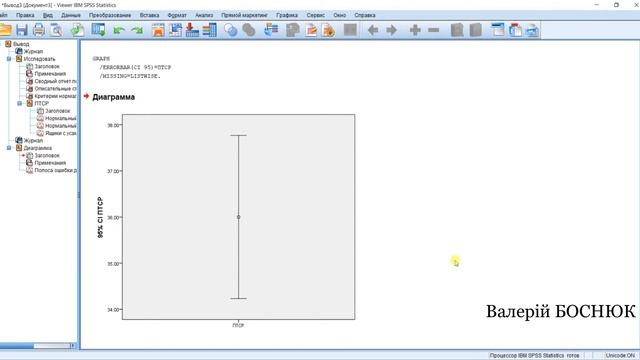
Task: Open Print Preview with the magnifier page icon
Action: 56,30
